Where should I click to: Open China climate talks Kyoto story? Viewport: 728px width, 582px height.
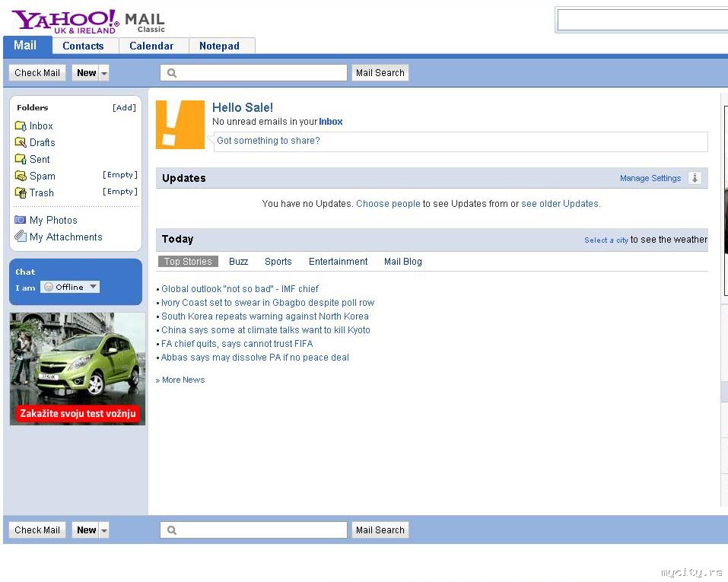coord(265,330)
